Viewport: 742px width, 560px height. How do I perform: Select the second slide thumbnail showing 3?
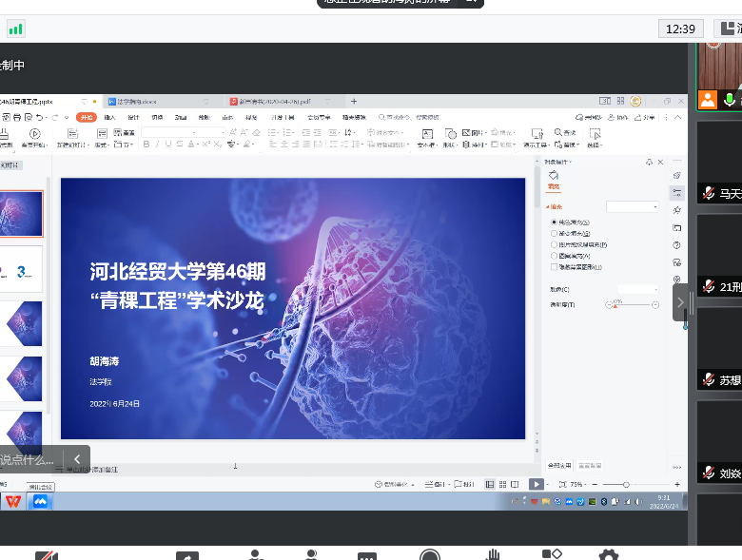(21, 269)
